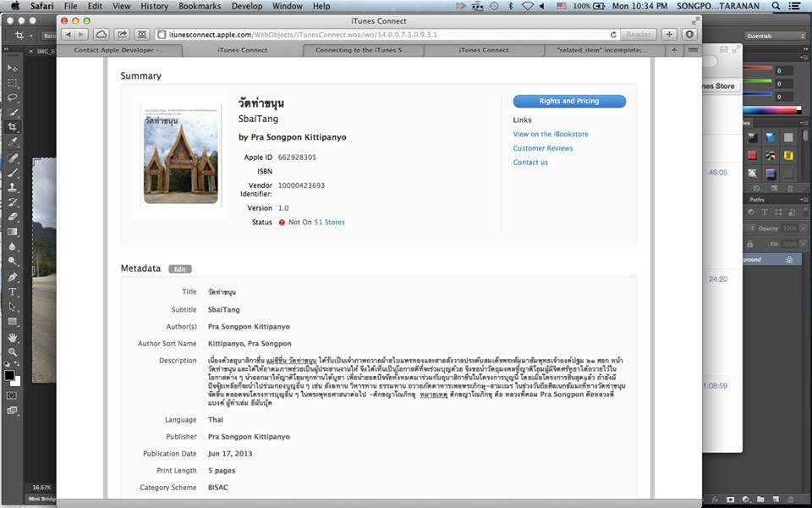
Task: Open Apple menu
Action: 15,6
